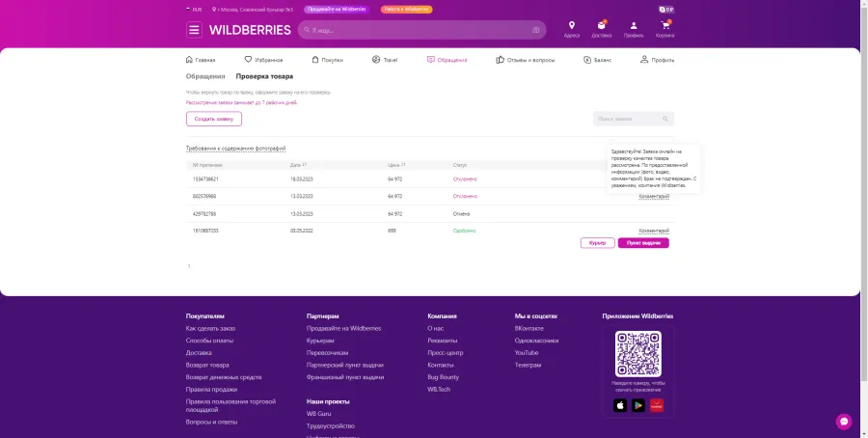868x438 pixels.
Task: Open YouTube social link
Action: tap(527, 353)
